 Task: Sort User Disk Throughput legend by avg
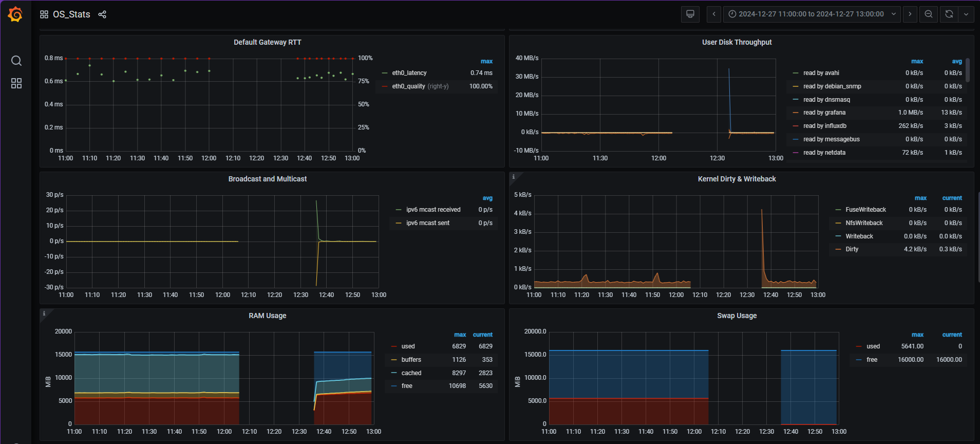click(957, 61)
